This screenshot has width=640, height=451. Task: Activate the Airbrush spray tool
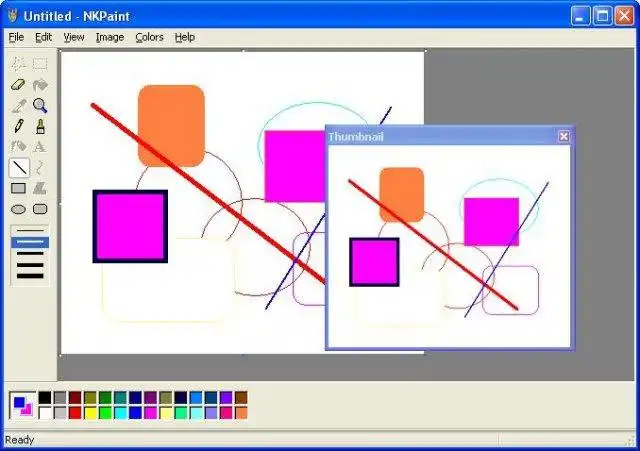[18, 147]
